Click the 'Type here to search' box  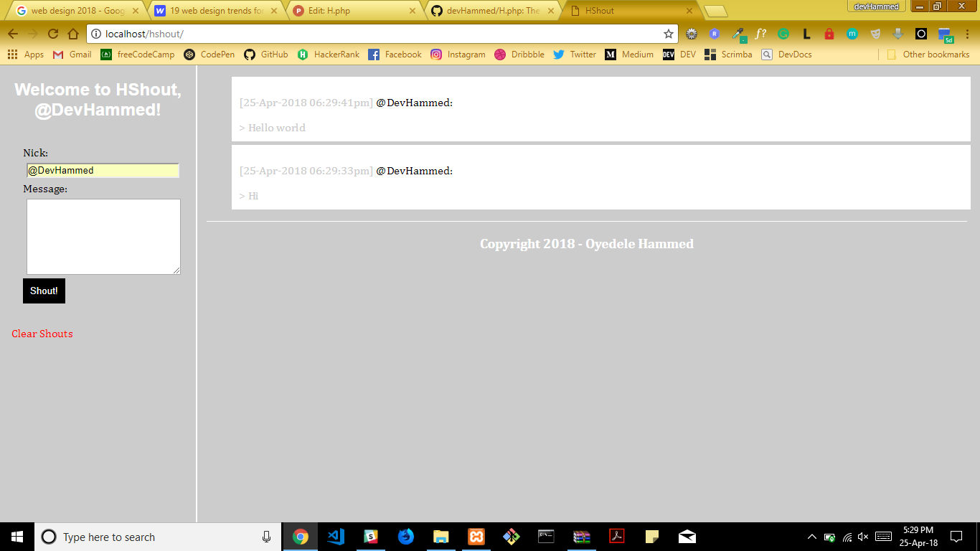click(x=158, y=537)
